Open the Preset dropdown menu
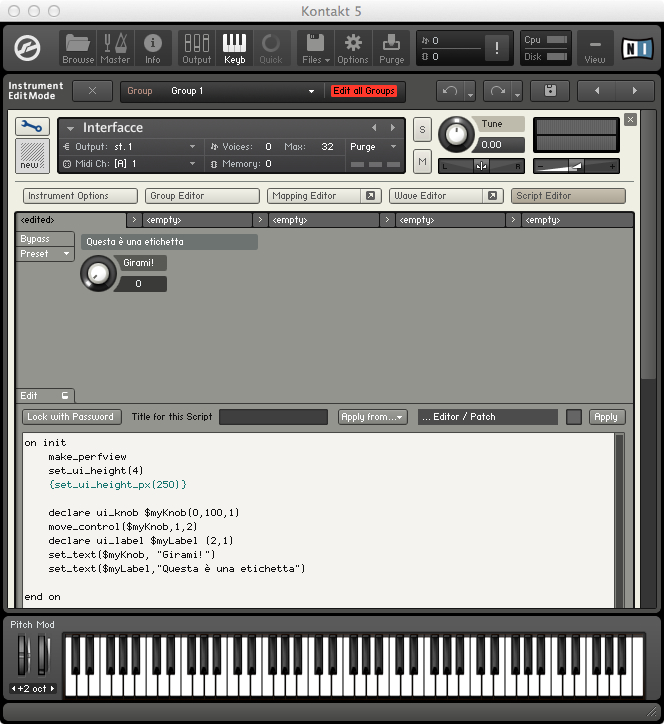Viewport: 664px width, 724px height. tap(45, 254)
